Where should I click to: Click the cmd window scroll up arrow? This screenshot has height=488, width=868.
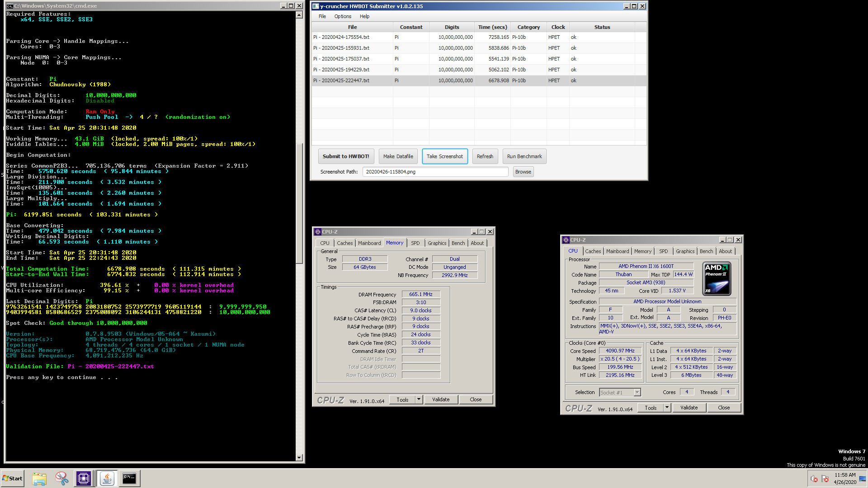pos(299,15)
